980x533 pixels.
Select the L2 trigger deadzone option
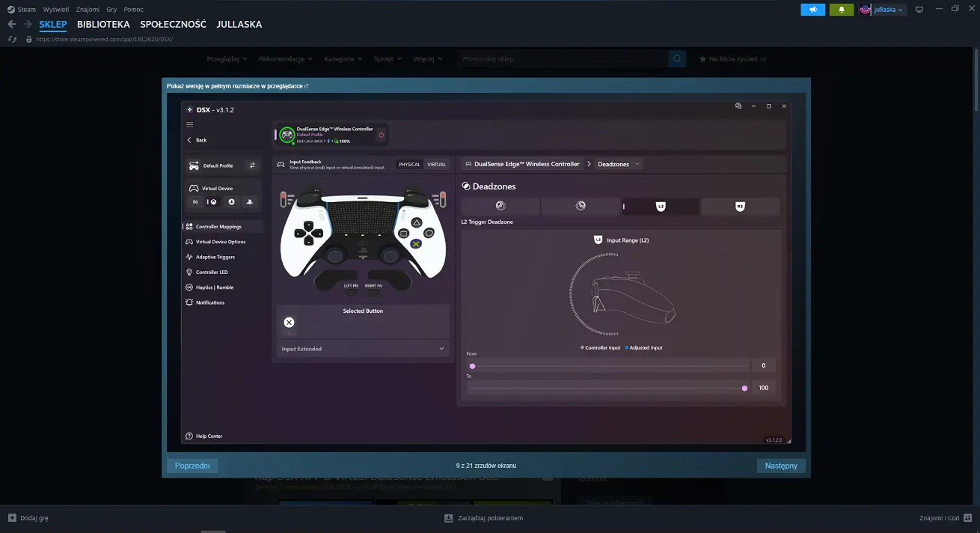click(661, 207)
